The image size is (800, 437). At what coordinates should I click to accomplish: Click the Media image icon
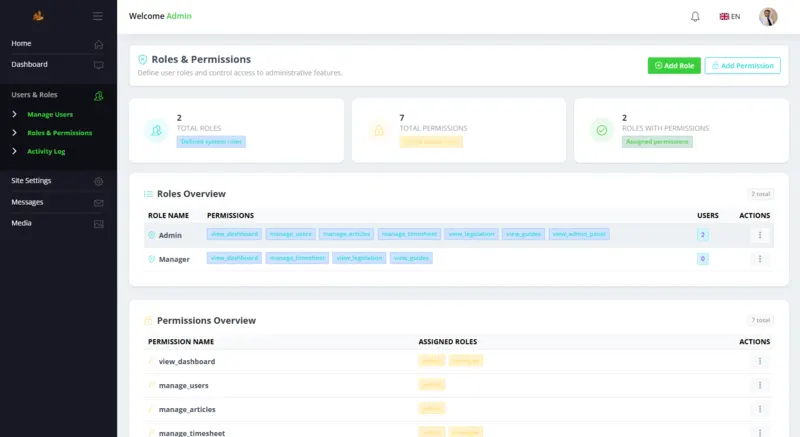98,224
